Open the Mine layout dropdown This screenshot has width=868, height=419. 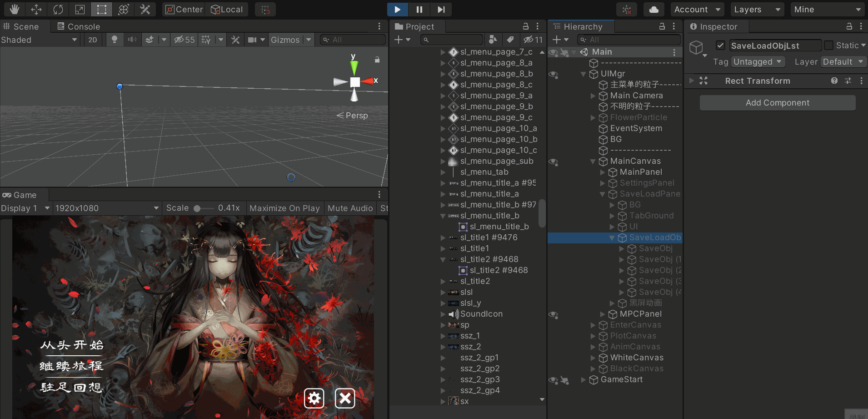pyautogui.click(x=828, y=10)
